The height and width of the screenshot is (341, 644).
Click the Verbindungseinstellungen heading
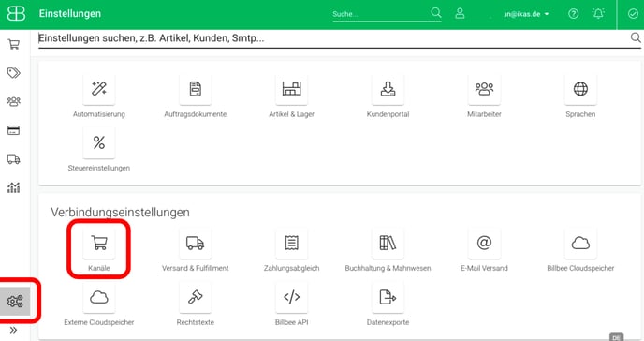pos(121,213)
